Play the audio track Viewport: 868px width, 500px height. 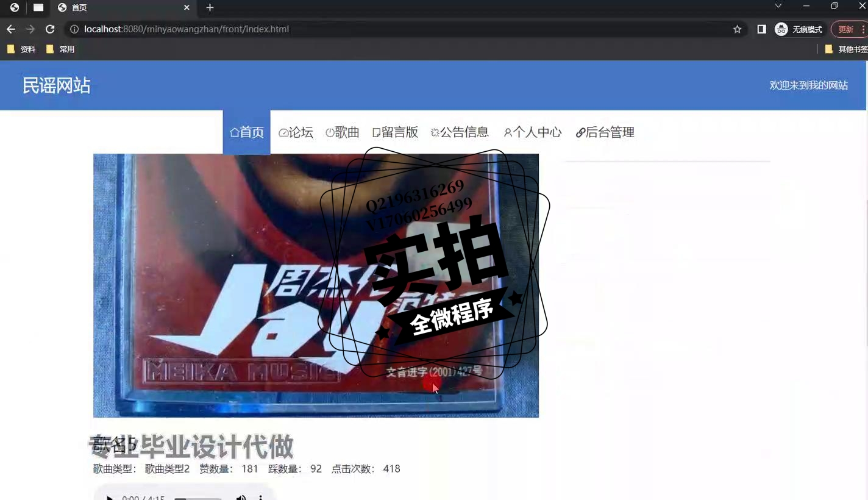point(110,498)
